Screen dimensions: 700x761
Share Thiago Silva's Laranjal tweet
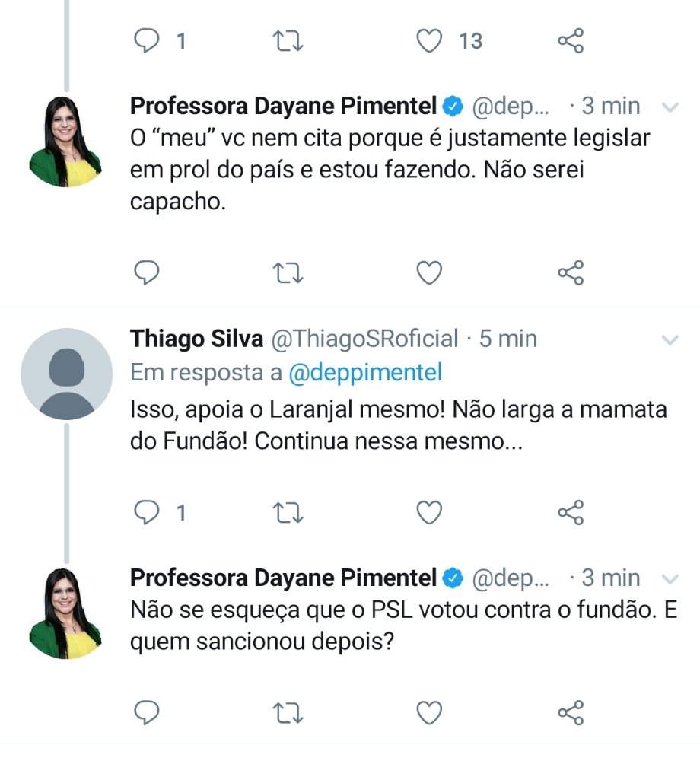[571, 513]
